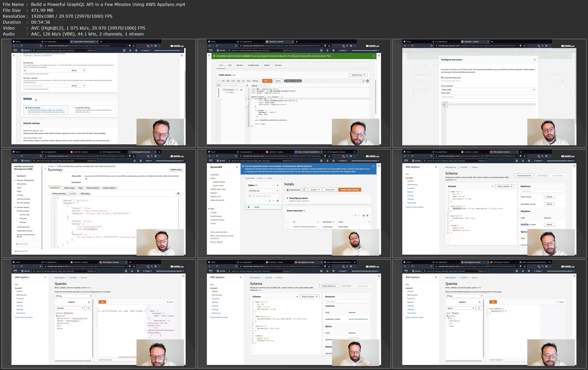Refresh items beside Autopreview in hotels thumbnail
The image size is (588, 370).
[x=304, y=190]
